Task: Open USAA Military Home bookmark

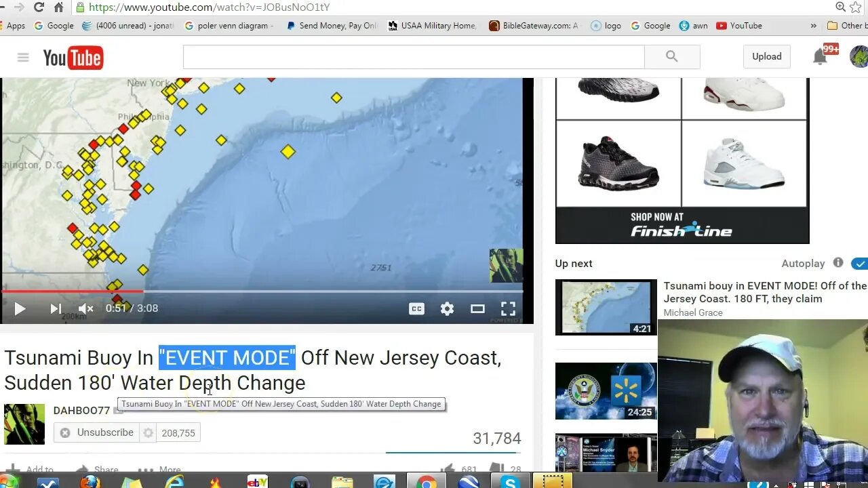Action: tap(432, 26)
